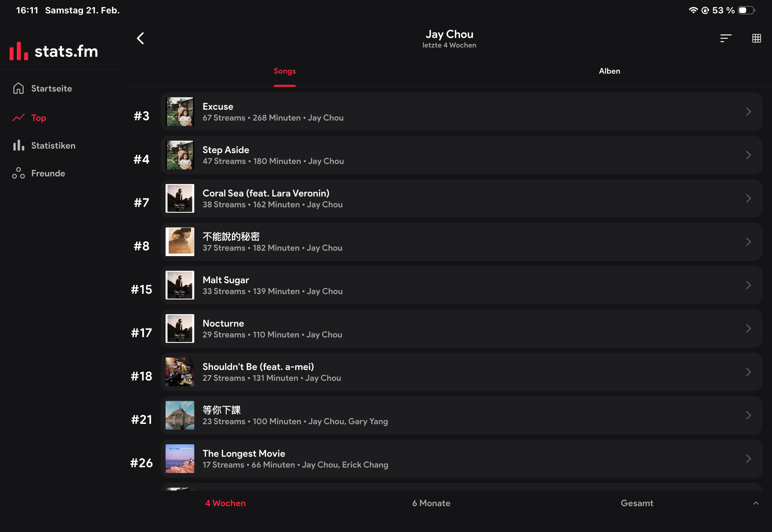This screenshot has height=532, width=772.
Task: Click the Malt Sugar album cover
Action: 180,285
